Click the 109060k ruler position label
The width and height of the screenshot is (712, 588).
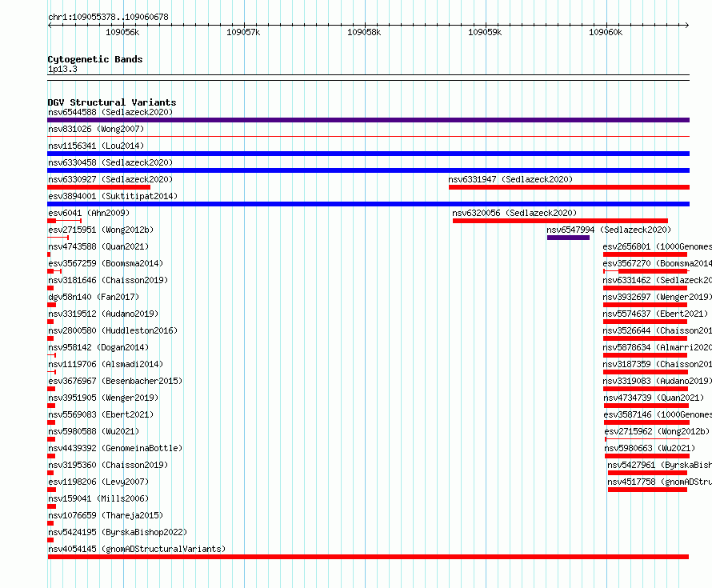point(606,32)
